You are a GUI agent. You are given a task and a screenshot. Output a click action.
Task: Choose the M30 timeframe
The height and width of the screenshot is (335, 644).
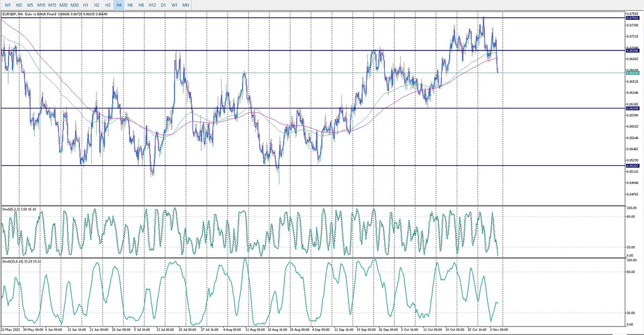point(75,4)
